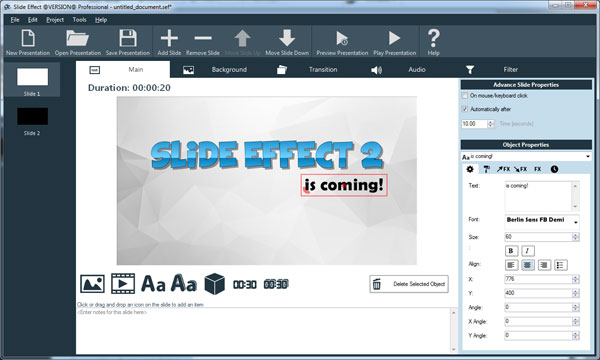The height and width of the screenshot is (360, 600).
Task: Click the Move Slide Down arrow icon
Action: point(287,38)
